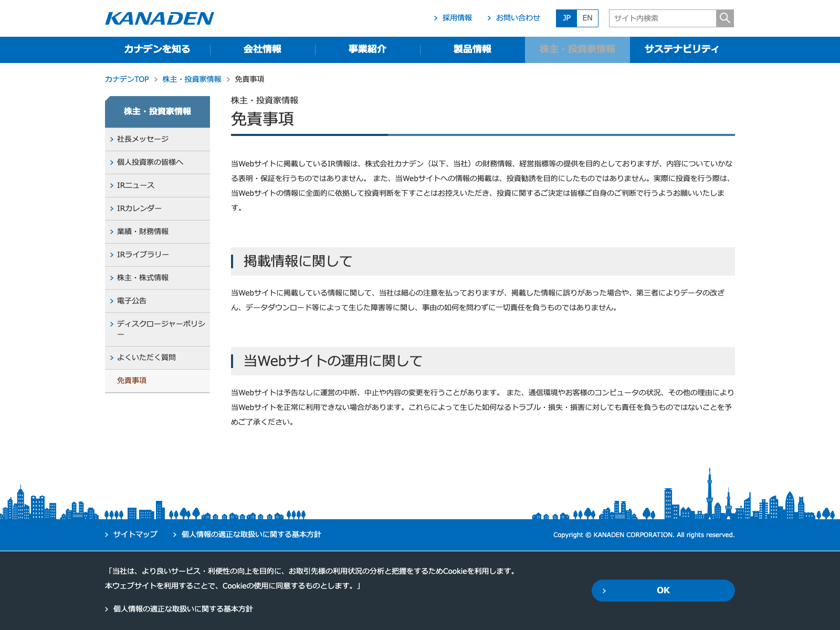Open IRライブラリー sidebar item

pos(143,255)
